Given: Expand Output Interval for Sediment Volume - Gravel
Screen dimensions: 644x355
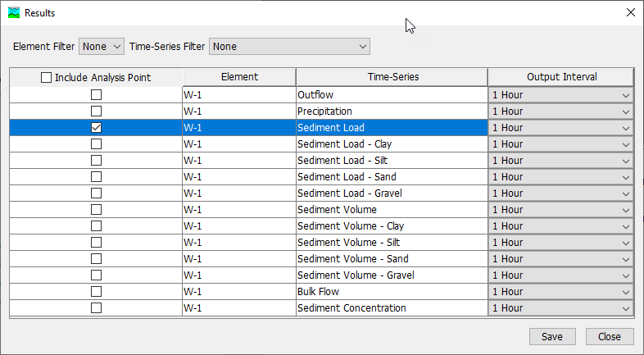Looking at the screenshot, I should (x=560, y=275).
